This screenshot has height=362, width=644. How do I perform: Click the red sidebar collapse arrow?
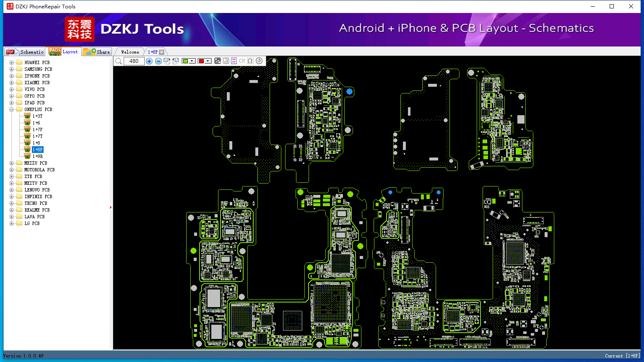[x=111, y=207]
